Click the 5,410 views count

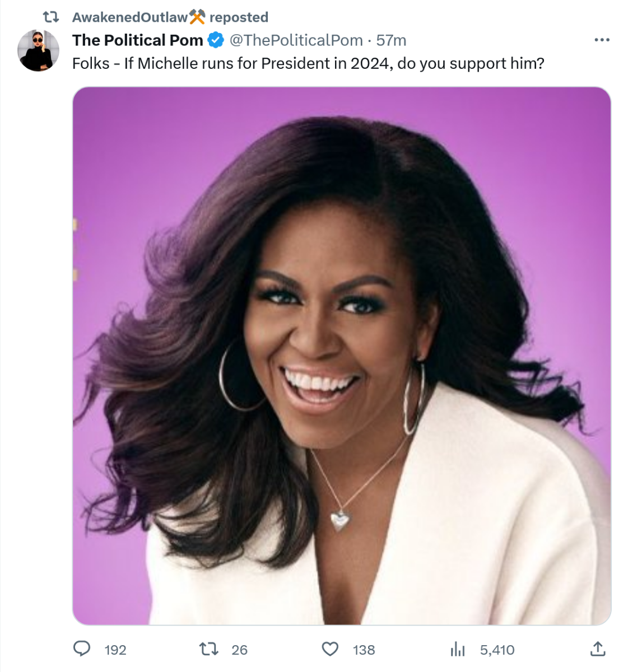point(497,650)
